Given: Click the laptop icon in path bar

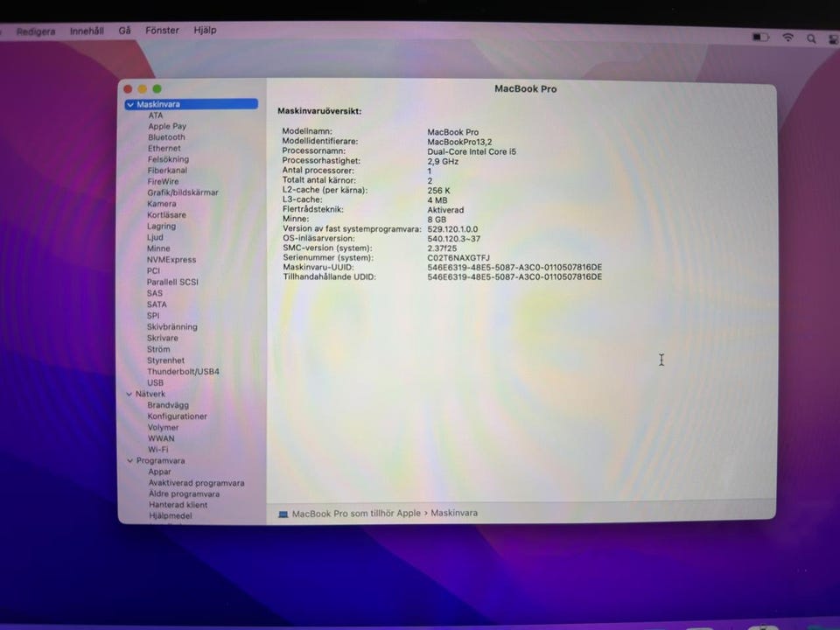Looking at the screenshot, I should click(283, 514).
